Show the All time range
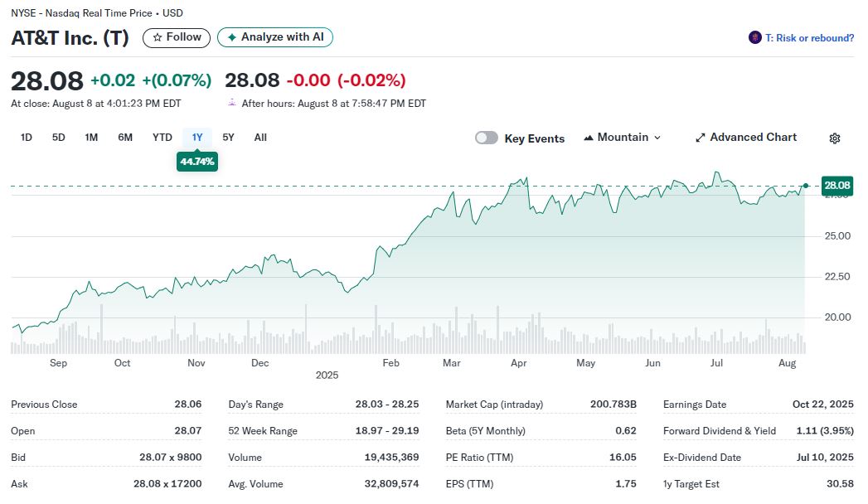The image size is (868, 504). pyautogui.click(x=260, y=138)
